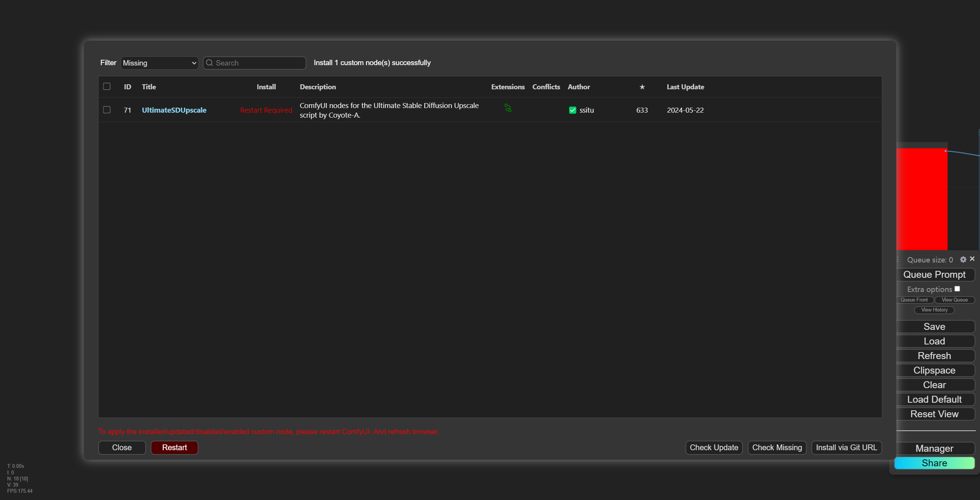This screenshot has width=980, height=500.
Task: Click the date 2024-05-22
Action: (685, 110)
